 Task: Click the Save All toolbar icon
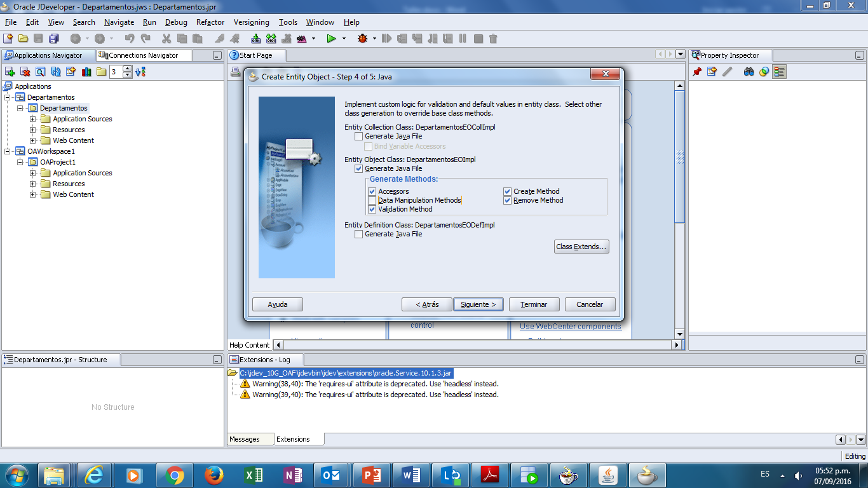tap(54, 39)
